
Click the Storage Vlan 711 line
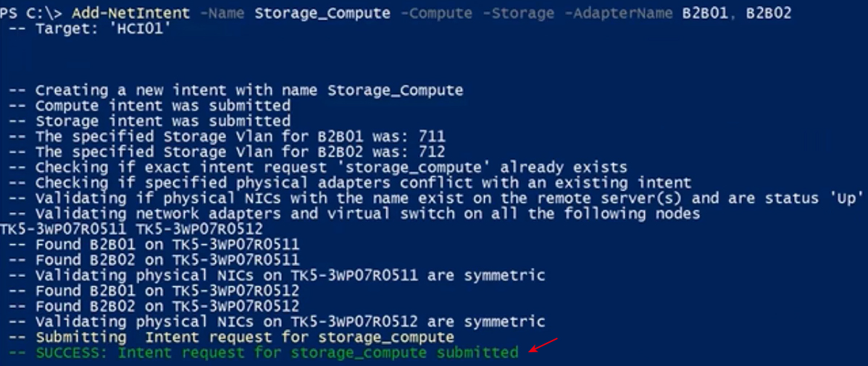227,136
